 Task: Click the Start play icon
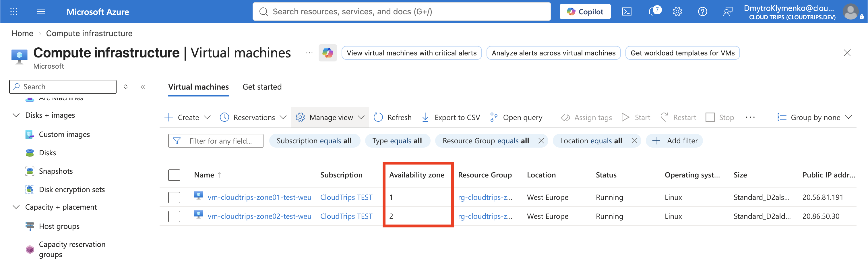pyautogui.click(x=625, y=117)
